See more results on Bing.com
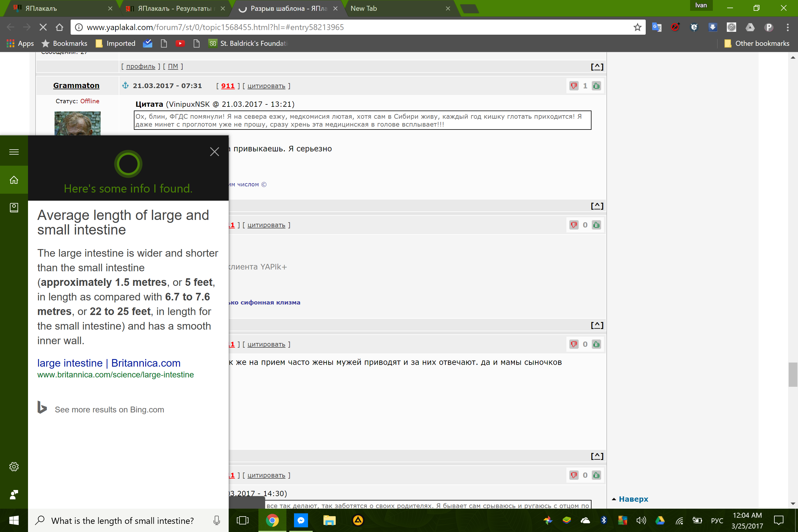Image resolution: width=798 pixels, height=532 pixels. pos(109,409)
